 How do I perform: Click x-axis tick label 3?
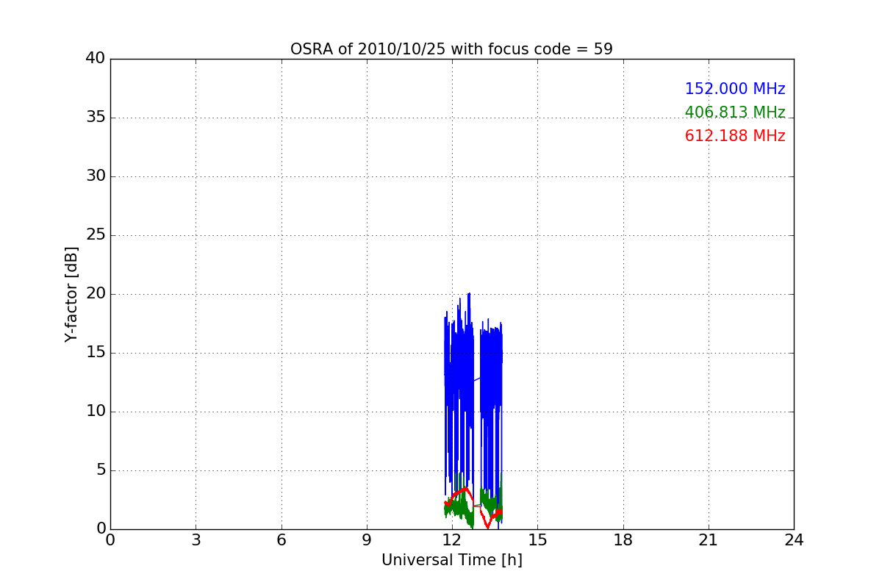tap(196, 540)
